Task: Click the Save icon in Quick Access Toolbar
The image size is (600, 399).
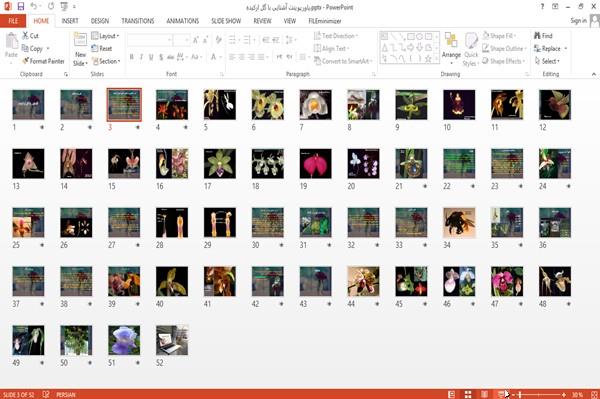Action: pos(21,6)
